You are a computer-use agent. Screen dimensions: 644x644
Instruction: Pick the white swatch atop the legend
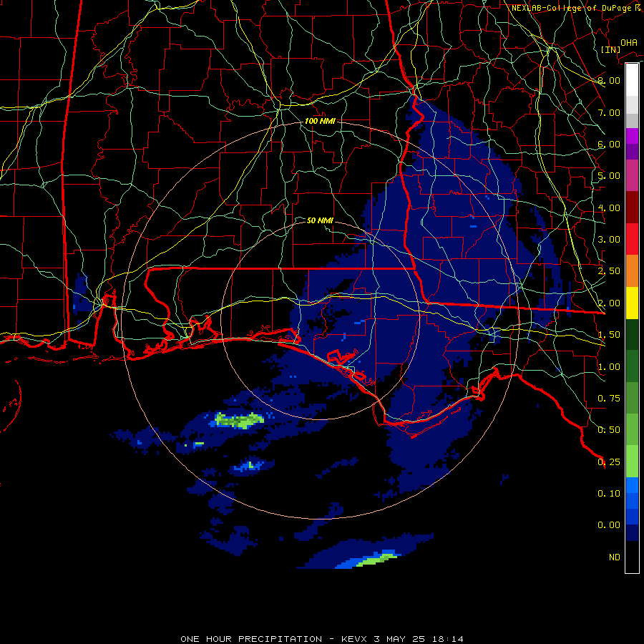point(632,80)
